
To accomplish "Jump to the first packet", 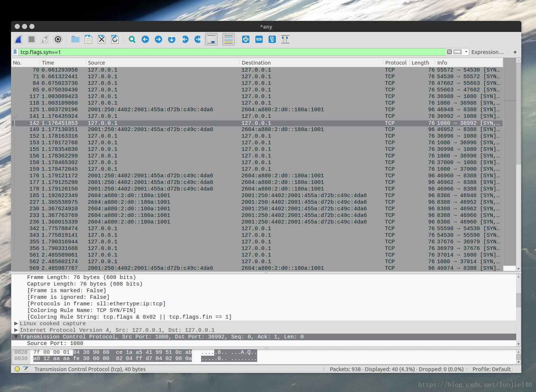I will pyautogui.click(x=185, y=39).
